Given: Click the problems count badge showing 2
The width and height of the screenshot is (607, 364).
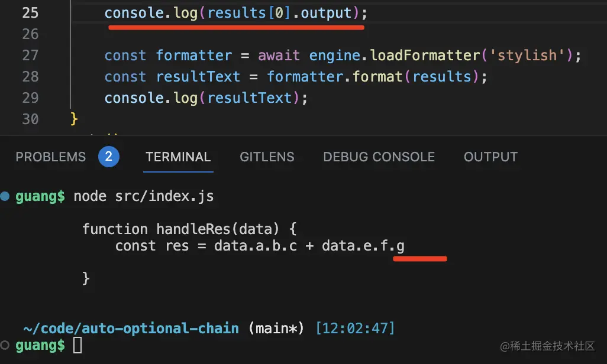Looking at the screenshot, I should [109, 157].
